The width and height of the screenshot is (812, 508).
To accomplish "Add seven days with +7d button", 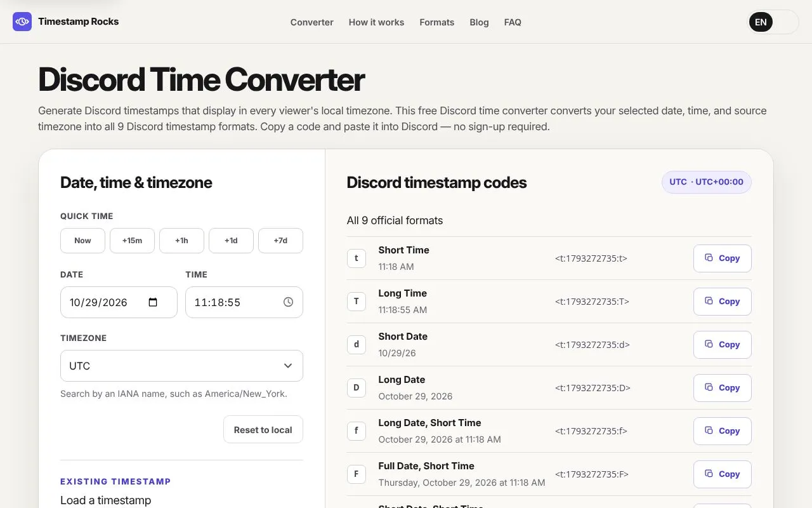I will (280, 241).
